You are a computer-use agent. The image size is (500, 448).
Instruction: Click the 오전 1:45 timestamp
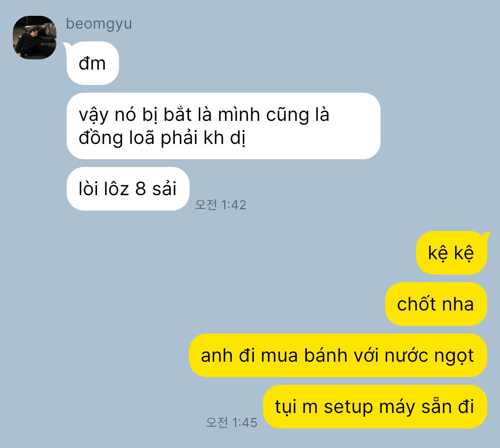232,422
